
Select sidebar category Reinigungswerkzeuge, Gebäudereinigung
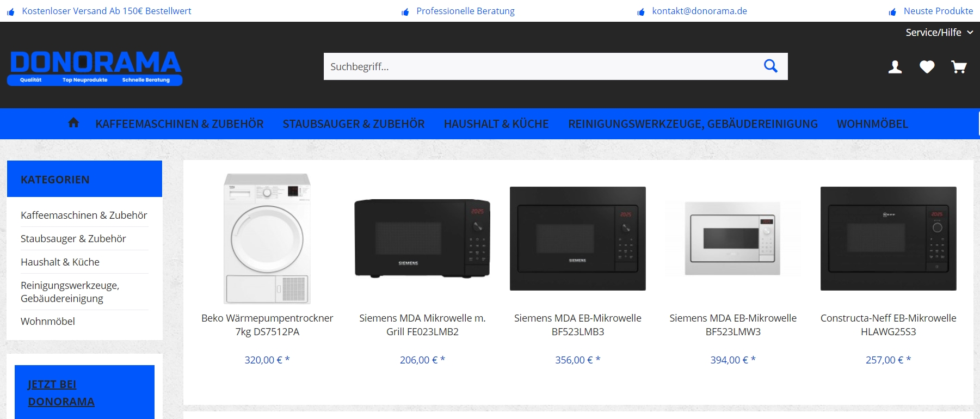tap(70, 292)
